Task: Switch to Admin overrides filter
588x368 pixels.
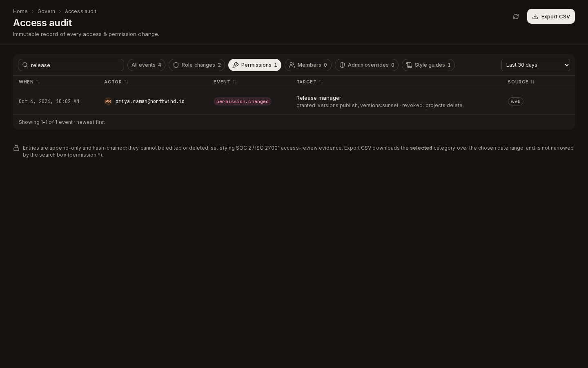Action: [x=367, y=65]
